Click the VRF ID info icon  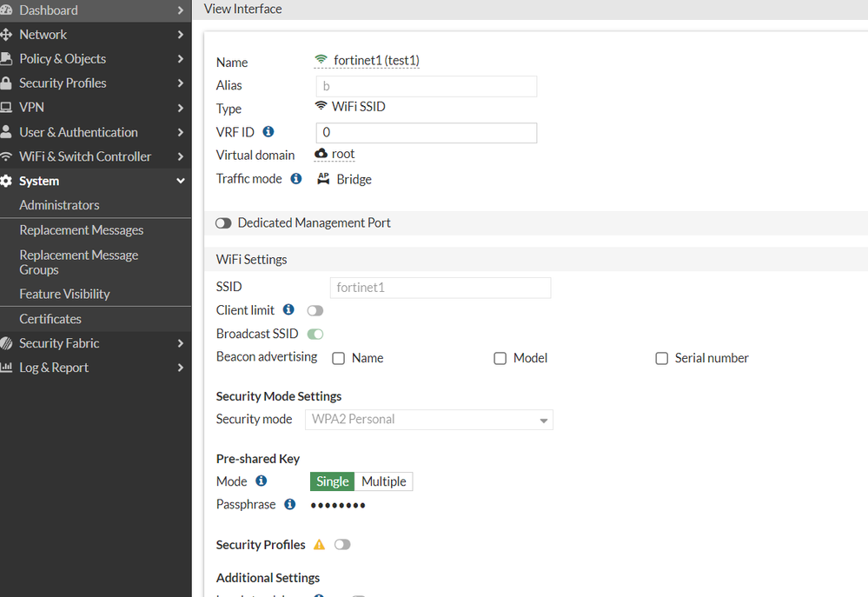tap(268, 132)
